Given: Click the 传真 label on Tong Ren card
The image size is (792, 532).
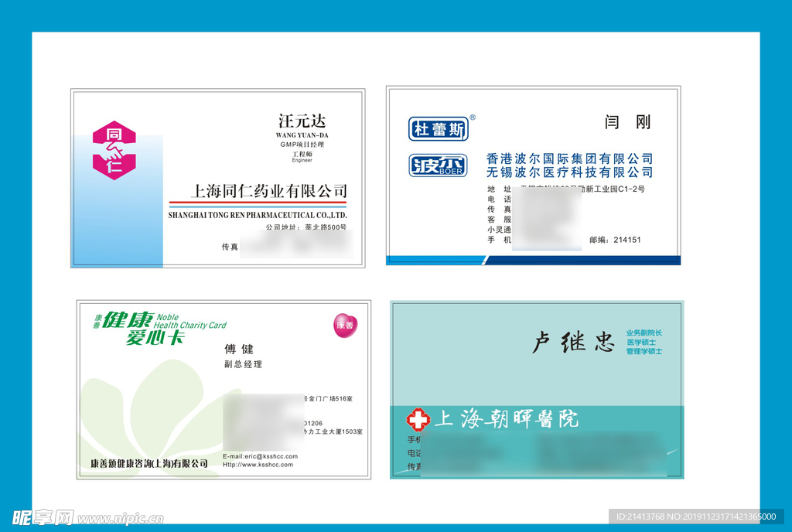Looking at the screenshot, I should coord(230,247).
